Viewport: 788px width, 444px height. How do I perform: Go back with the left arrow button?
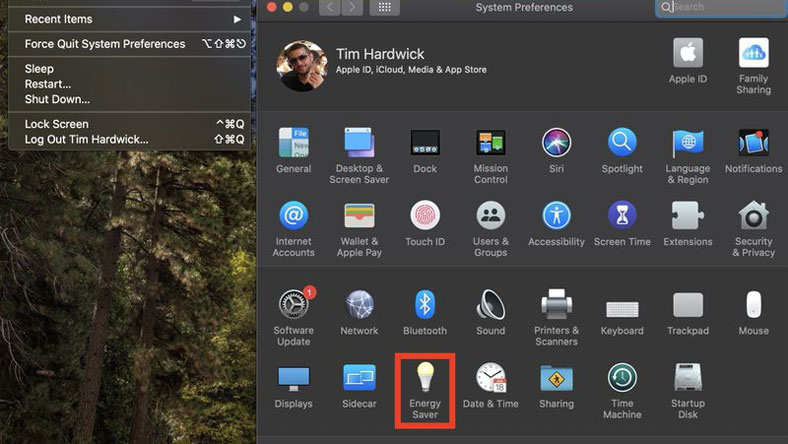(x=330, y=7)
